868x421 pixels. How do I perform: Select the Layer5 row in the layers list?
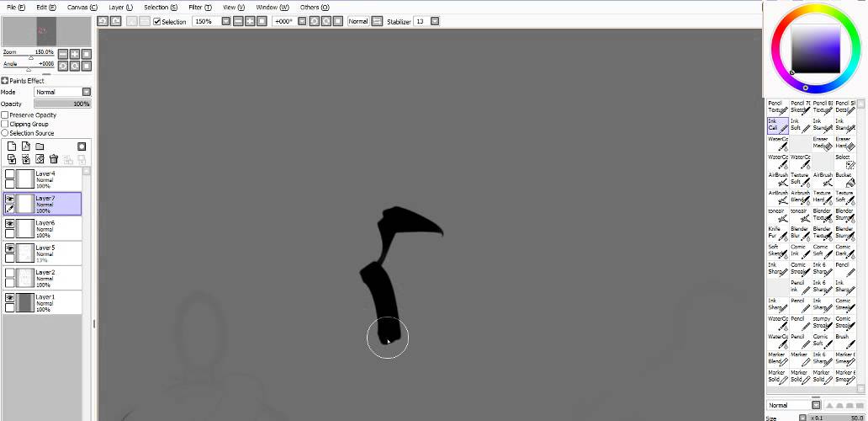[x=42, y=253]
